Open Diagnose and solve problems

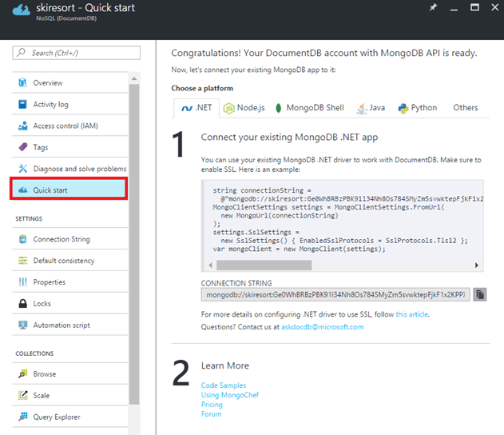click(70, 169)
